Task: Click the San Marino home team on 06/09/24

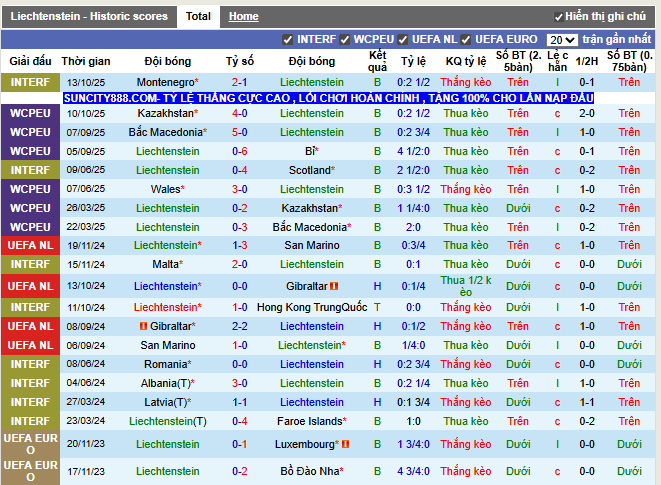Action: [168, 345]
